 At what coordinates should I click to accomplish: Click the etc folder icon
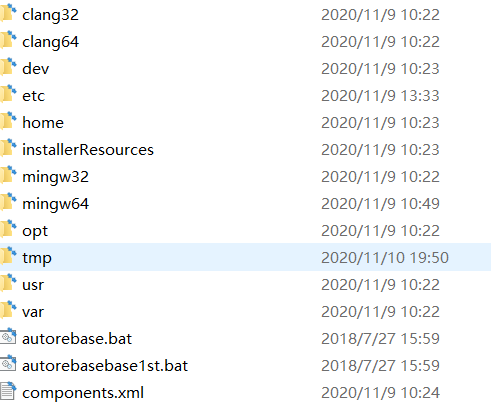click(x=8, y=94)
